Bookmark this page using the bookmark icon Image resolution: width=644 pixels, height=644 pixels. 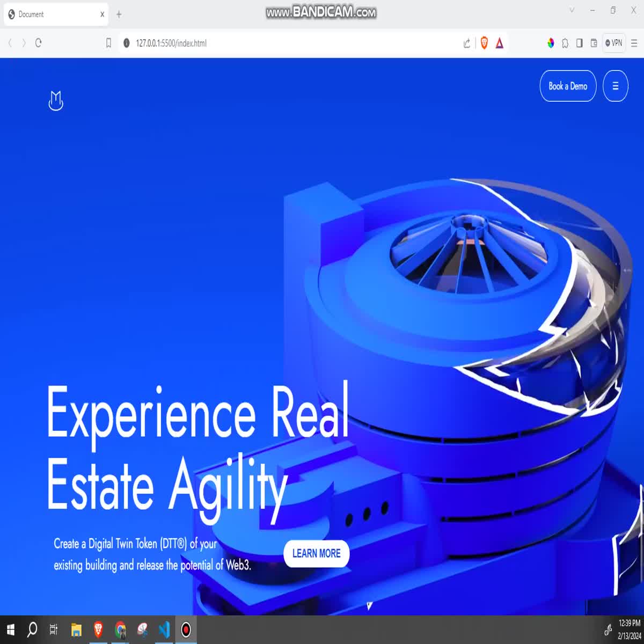[x=108, y=43]
